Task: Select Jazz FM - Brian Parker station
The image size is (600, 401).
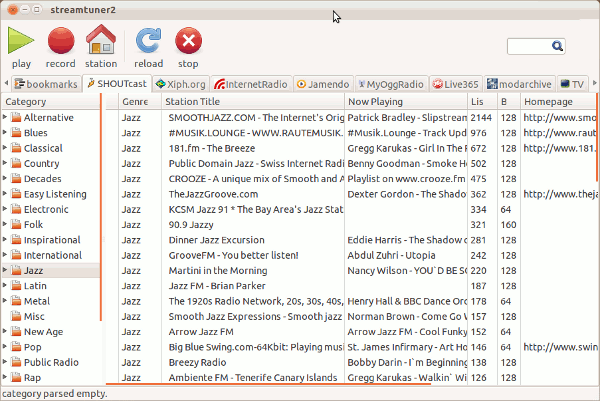Action: click(351, 286)
